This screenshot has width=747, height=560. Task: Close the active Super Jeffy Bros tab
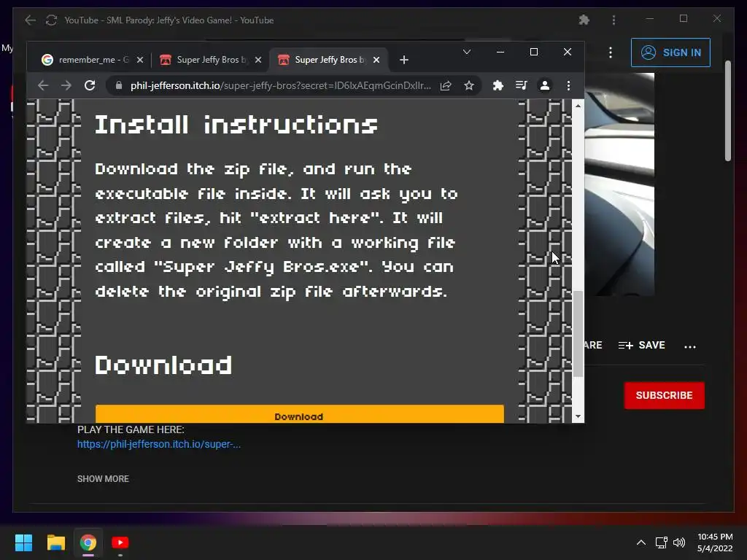tap(376, 60)
